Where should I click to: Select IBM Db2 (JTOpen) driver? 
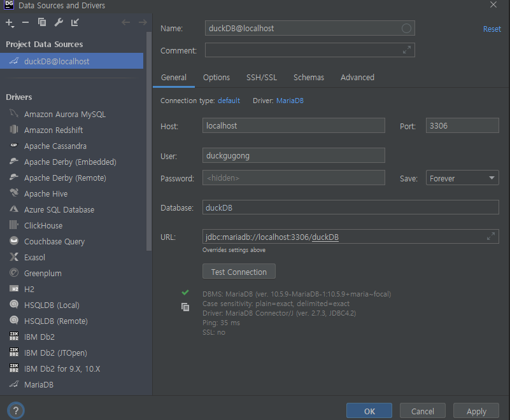(73, 353)
